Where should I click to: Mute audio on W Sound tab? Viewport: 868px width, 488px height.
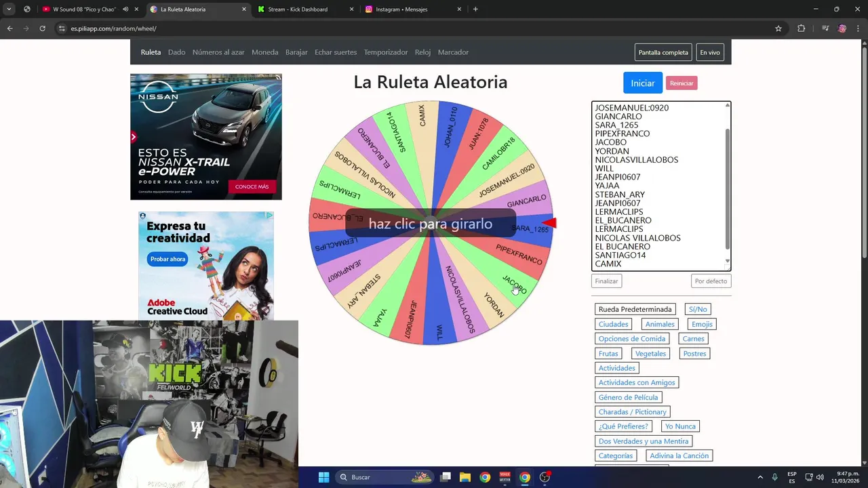click(125, 9)
